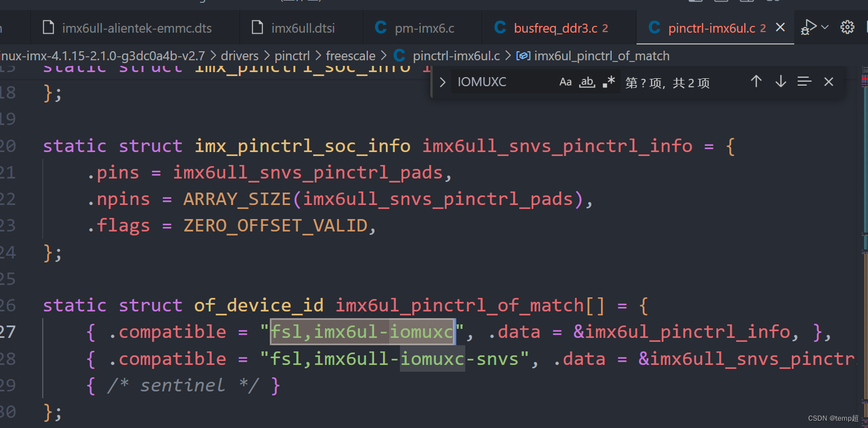Click the search result count text
Screen dimensions: 868x428
point(667,83)
